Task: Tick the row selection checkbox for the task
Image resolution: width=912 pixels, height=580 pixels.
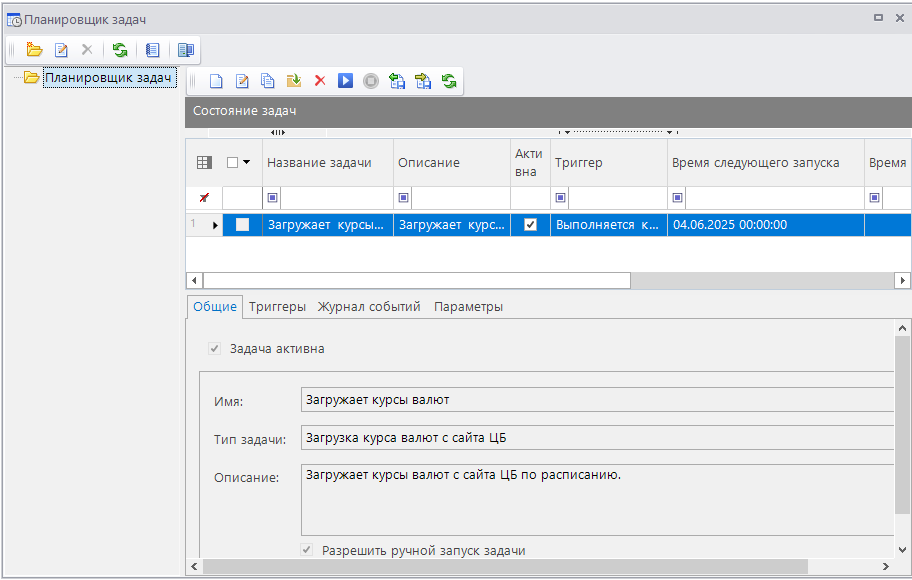Action: click(x=242, y=225)
